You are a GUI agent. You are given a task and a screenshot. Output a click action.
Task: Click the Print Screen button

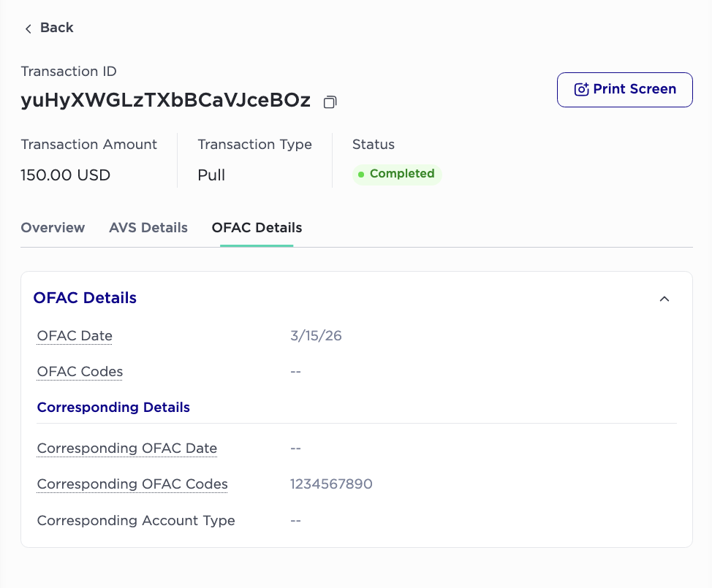(625, 90)
